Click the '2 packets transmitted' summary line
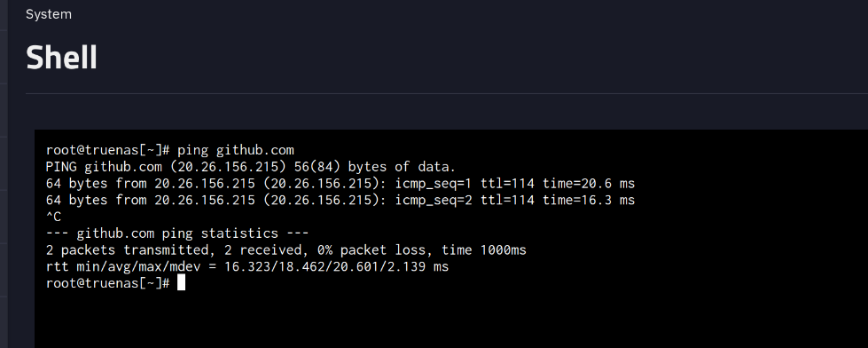This screenshot has height=348, width=868. tap(286, 250)
